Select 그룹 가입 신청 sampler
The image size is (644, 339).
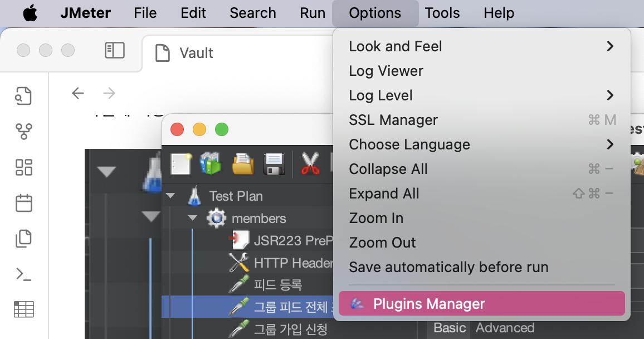click(x=290, y=329)
